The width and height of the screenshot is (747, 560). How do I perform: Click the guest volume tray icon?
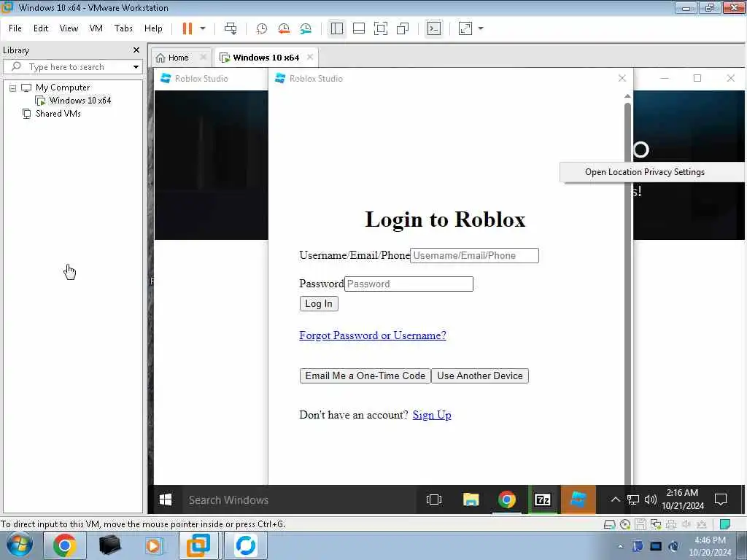650,499
